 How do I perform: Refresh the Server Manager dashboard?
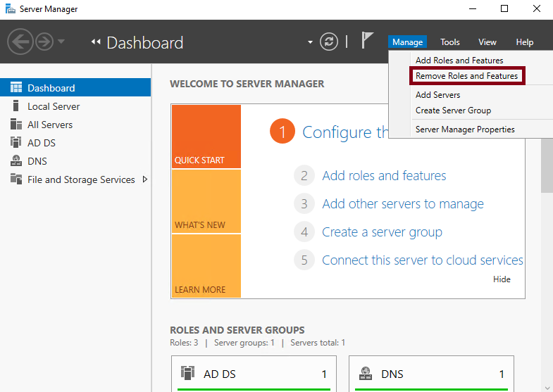point(329,42)
